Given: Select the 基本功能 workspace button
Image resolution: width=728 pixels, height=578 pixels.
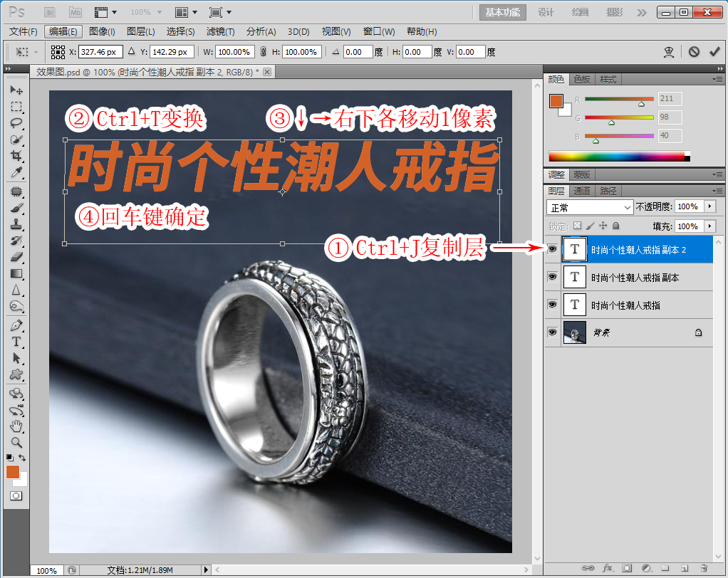Looking at the screenshot, I should click(503, 13).
